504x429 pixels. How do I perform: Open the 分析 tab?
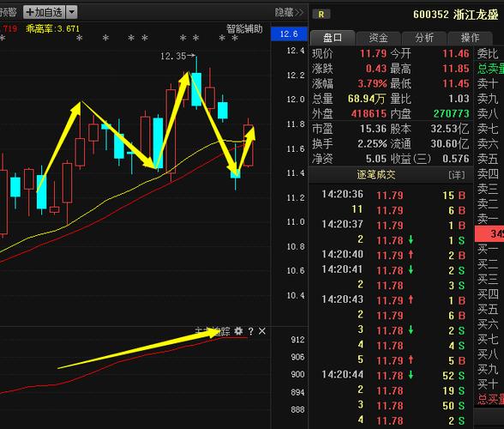(x=424, y=38)
